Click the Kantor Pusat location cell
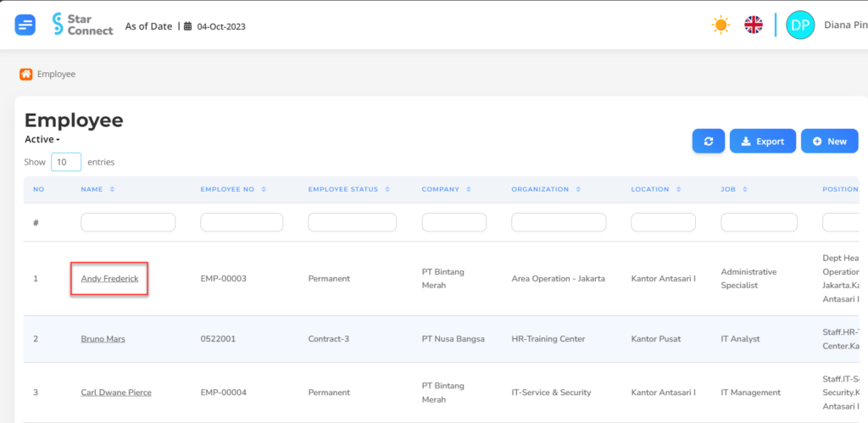Screen dimensions: 868x423 656,339
